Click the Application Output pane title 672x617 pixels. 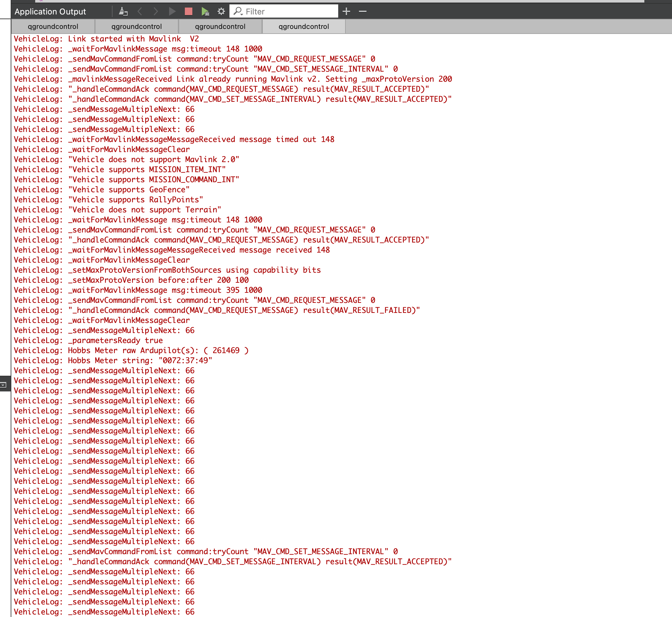(50, 11)
